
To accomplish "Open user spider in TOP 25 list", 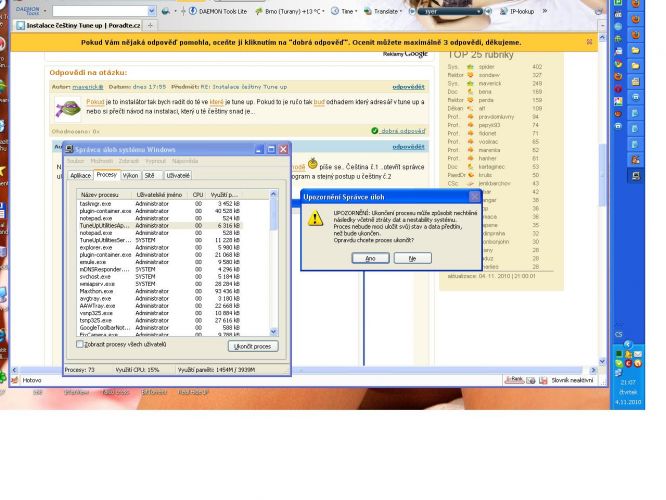I will tap(486, 67).
